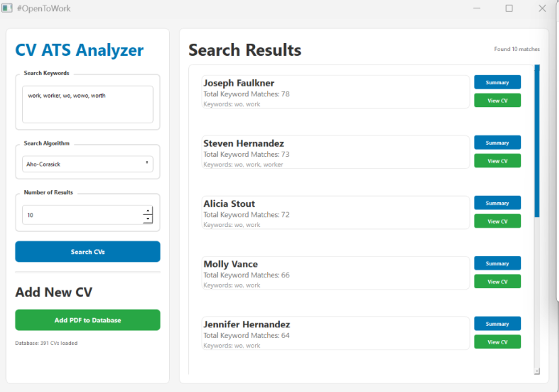Select the Alicia Stout name text

click(229, 203)
